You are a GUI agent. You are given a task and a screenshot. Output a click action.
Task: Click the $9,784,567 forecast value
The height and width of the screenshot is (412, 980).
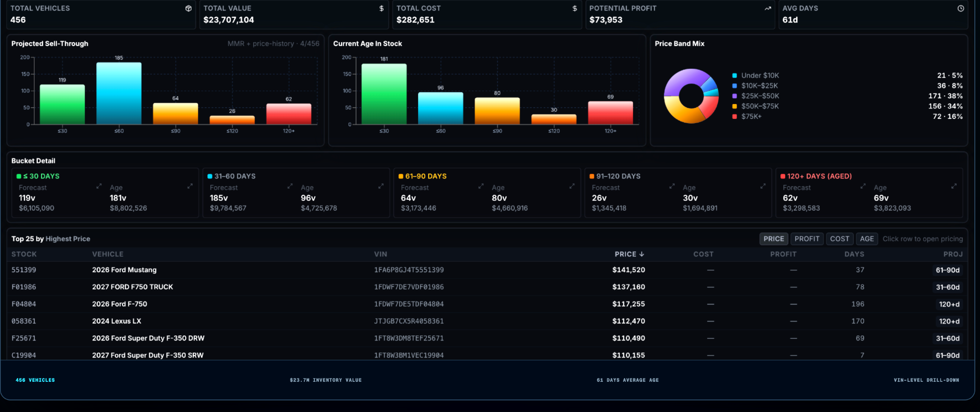click(228, 208)
